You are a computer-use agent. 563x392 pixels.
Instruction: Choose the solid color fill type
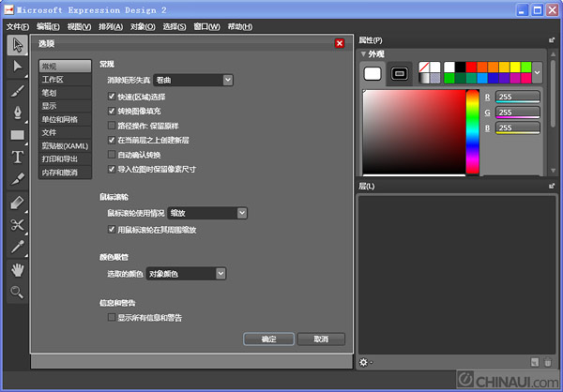(435, 68)
